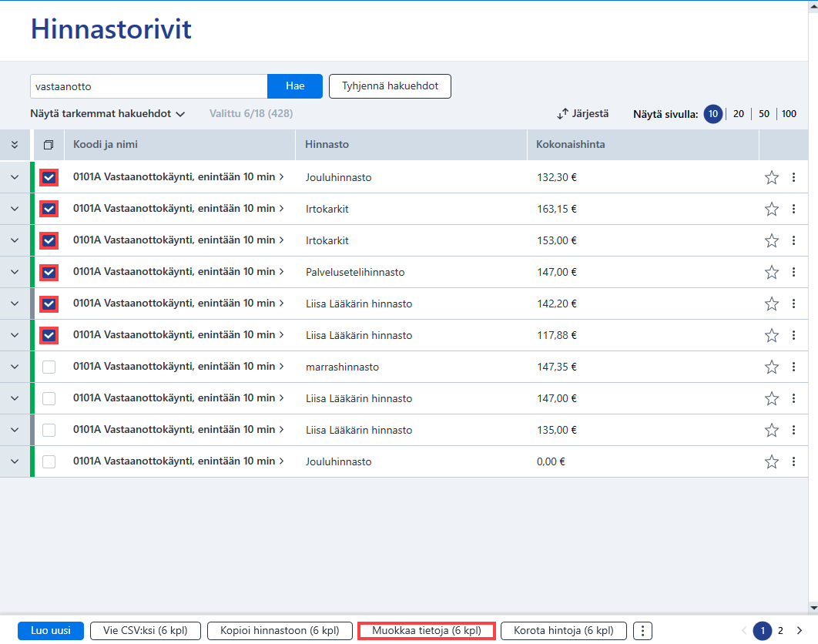Open the three-dot menu for the 163,15 € row
Screen dimensions: 818x644
pos(793,209)
